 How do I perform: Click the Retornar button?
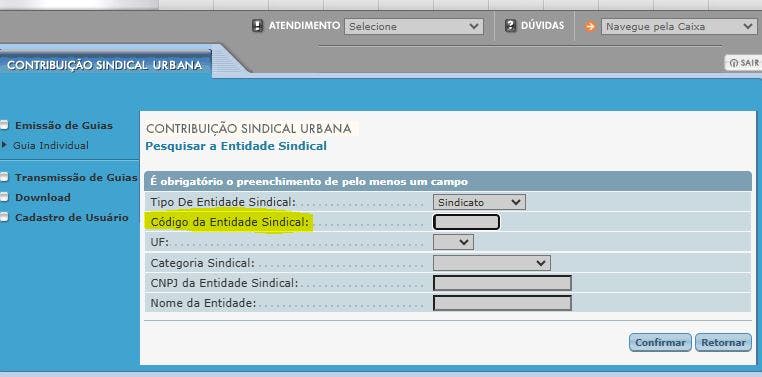723,343
